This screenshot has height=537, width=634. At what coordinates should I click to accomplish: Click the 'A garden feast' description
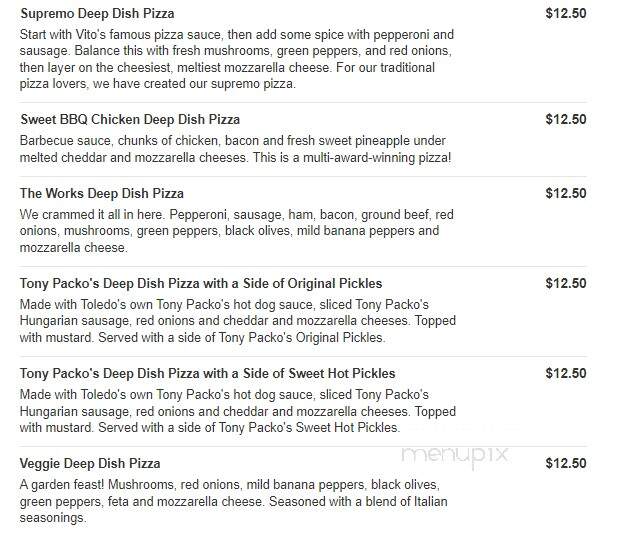click(234, 501)
